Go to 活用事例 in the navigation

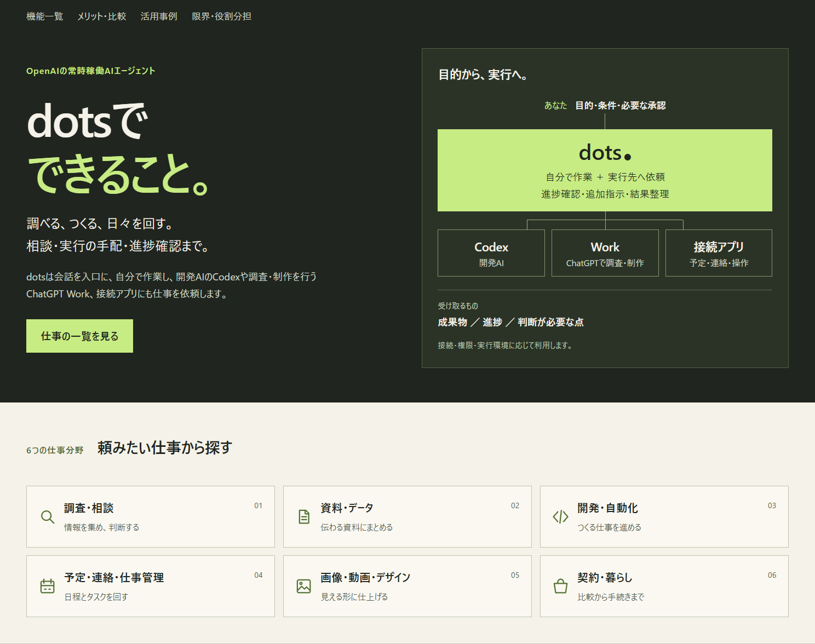[159, 16]
